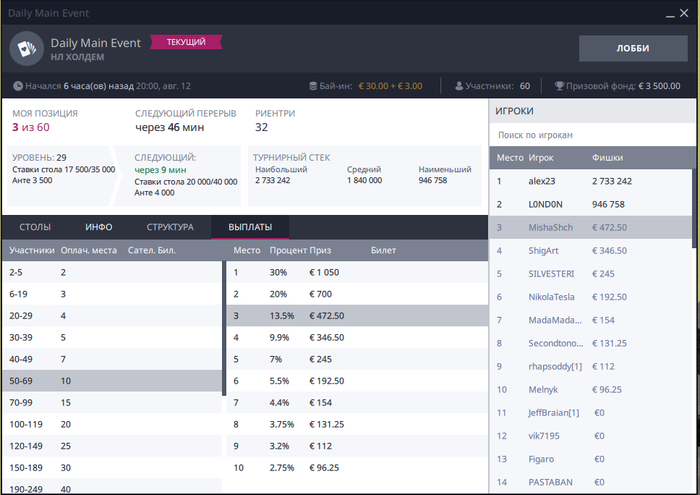This screenshot has width=700, height=495.
Task: Select the 50-69 participants payout row
Action: click(x=112, y=381)
